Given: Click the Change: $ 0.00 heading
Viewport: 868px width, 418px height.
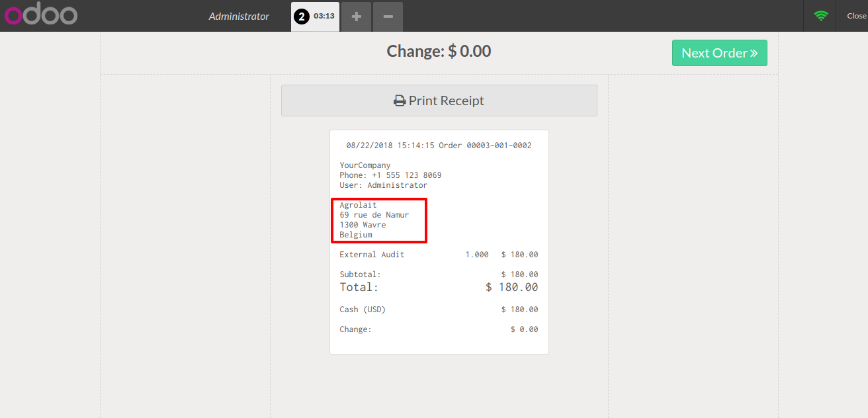Looking at the screenshot, I should [439, 51].
